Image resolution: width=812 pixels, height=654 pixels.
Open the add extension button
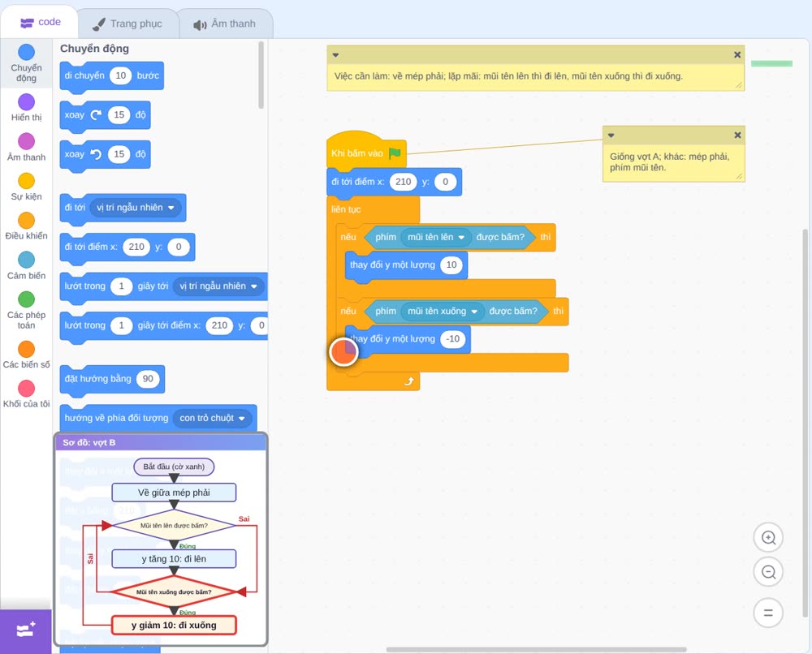pyautogui.click(x=26, y=630)
